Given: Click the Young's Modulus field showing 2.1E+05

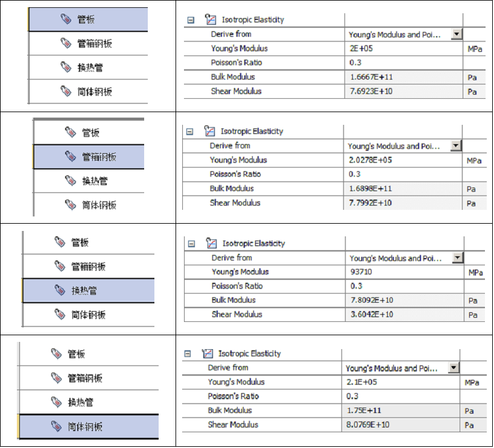Looking at the screenshot, I should click(x=401, y=382).
